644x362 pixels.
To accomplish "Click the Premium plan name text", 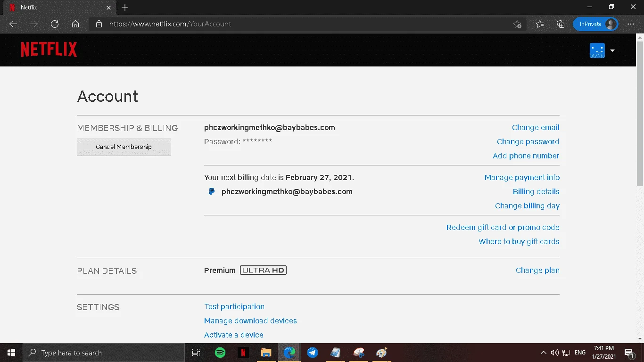I will coord(220,270).
